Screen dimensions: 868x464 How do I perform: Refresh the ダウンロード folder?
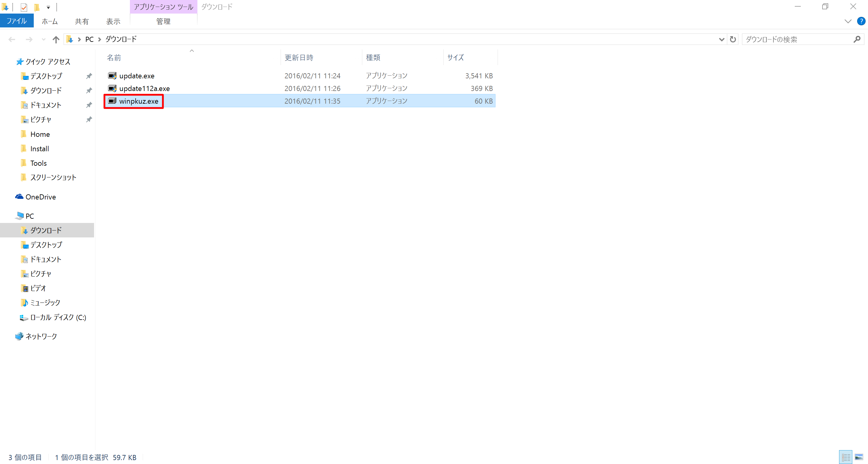pyautogui.click(x=733, y=39)
